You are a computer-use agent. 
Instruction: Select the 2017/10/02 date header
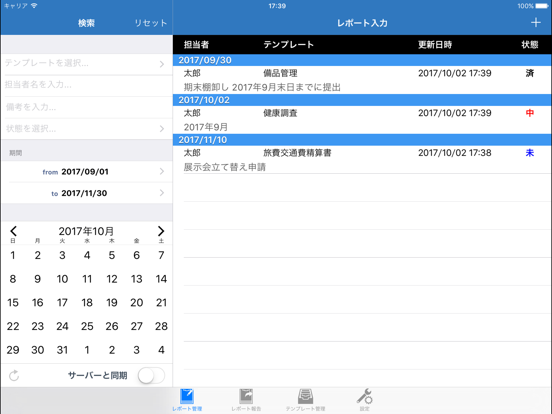coord(362,100)
